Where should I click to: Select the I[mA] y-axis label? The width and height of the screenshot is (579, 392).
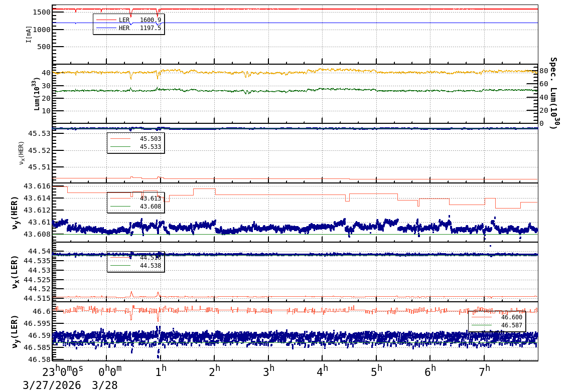29,34
